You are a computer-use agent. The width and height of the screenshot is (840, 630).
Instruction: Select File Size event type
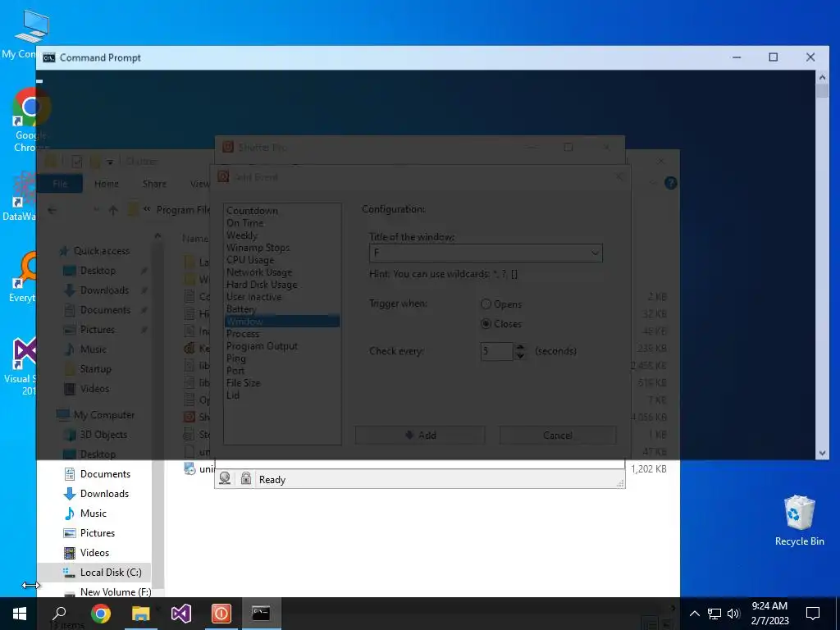(x=243, y=383)
